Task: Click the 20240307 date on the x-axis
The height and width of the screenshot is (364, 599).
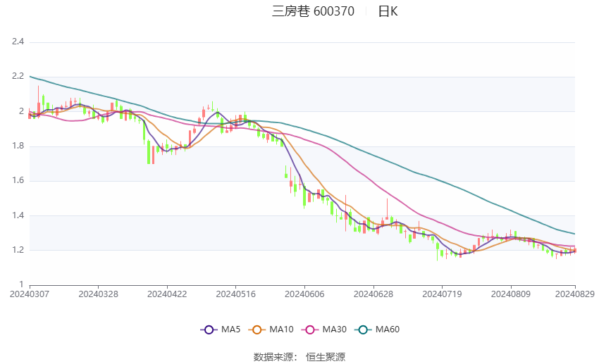Action: (x=30, y=293)
